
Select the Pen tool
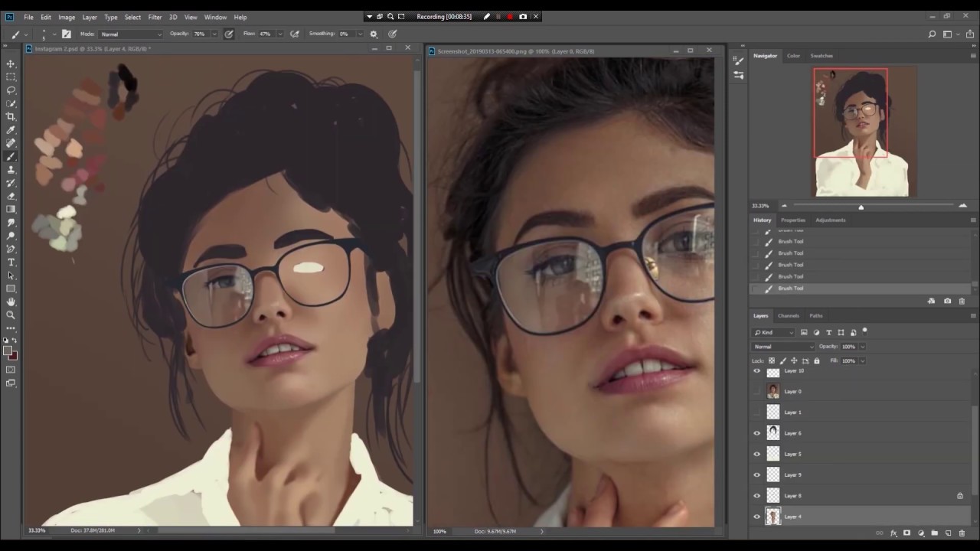pos(11,249)
